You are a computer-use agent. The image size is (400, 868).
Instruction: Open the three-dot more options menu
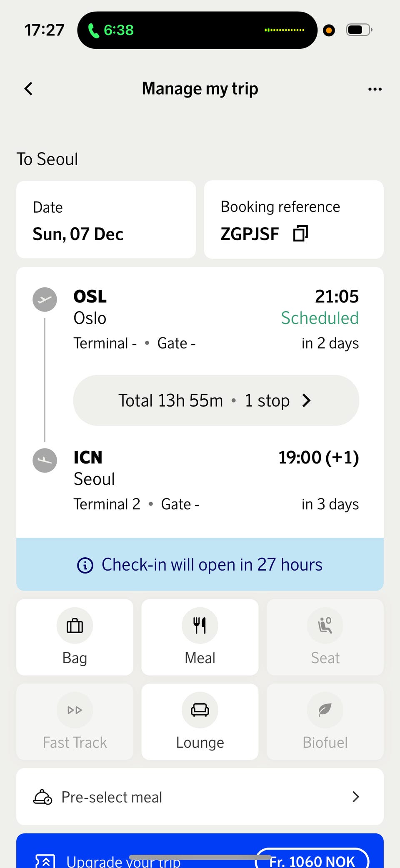[x=375, y=89]
